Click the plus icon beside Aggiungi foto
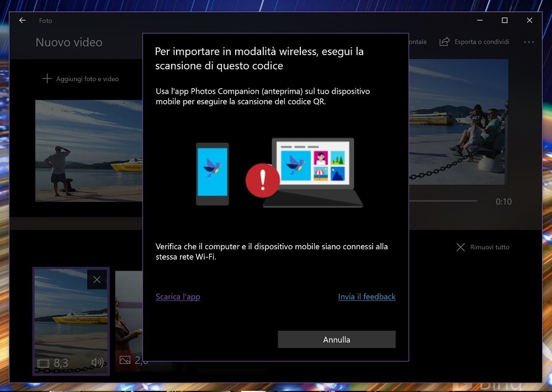Viewport: 552px width, 392px height. click(47, 79)
